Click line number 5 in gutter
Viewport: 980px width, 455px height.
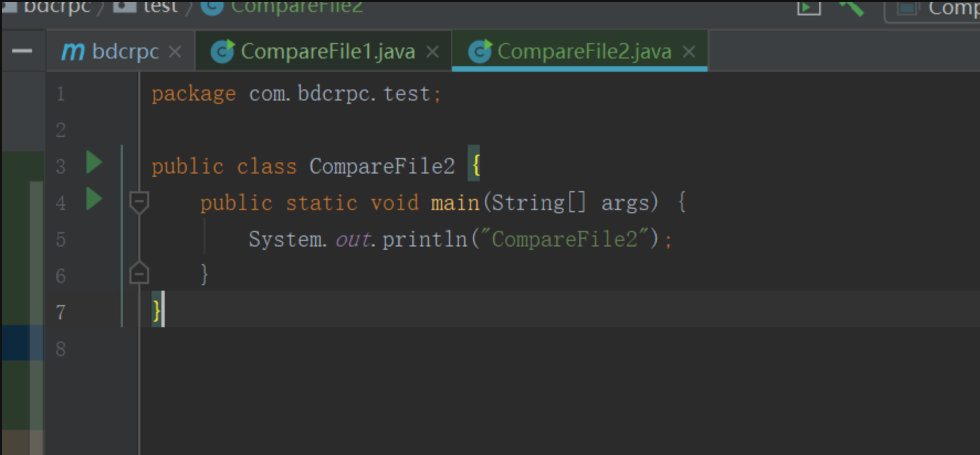point(61,240)
